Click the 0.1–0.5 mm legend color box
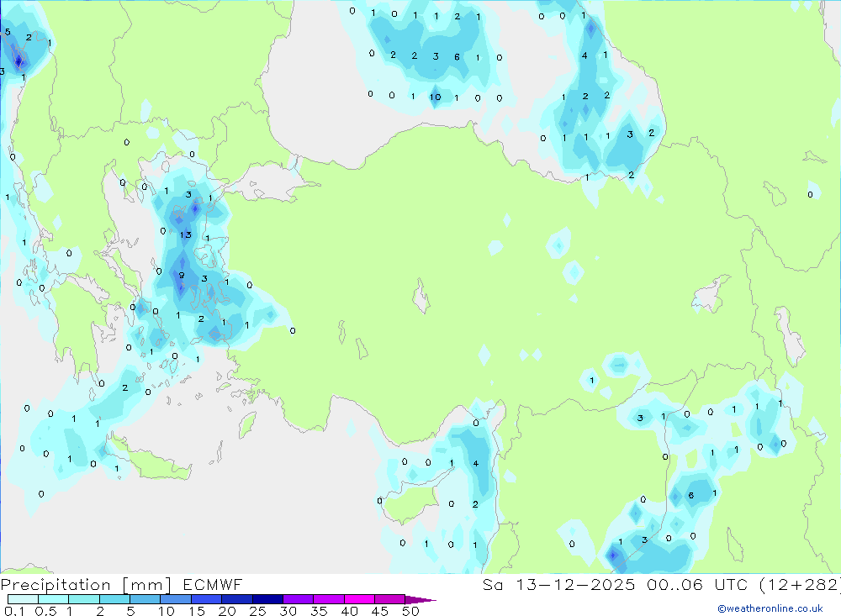Screen dimensions: 841x616 coord(23,599)
